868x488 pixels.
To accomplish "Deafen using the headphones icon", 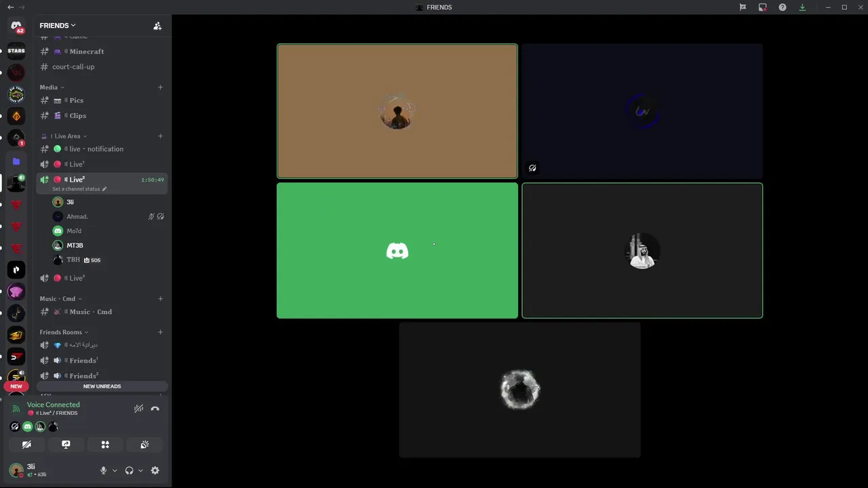I will click(x=129, y=470).
